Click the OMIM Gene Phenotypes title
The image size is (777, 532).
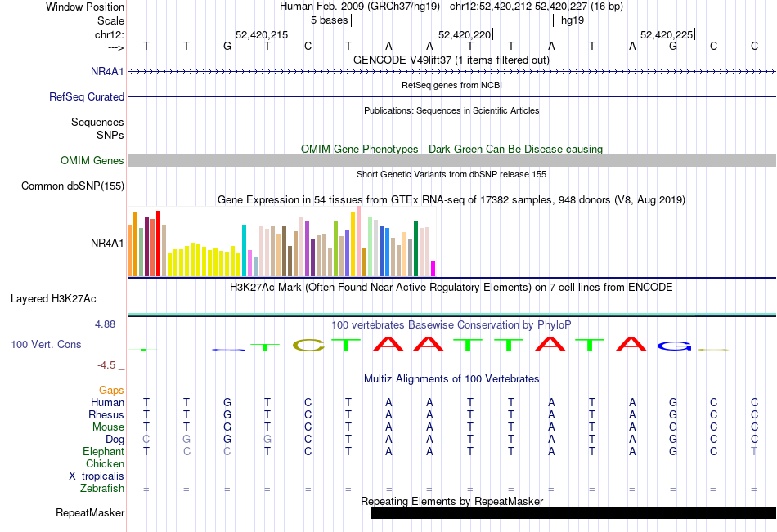click(451, 149)
